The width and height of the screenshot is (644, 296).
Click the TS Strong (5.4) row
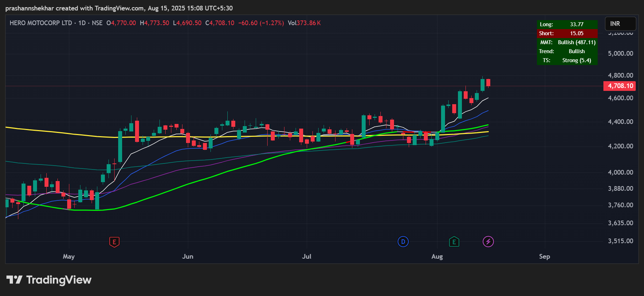pyautogui.click(x=567, y=60)
